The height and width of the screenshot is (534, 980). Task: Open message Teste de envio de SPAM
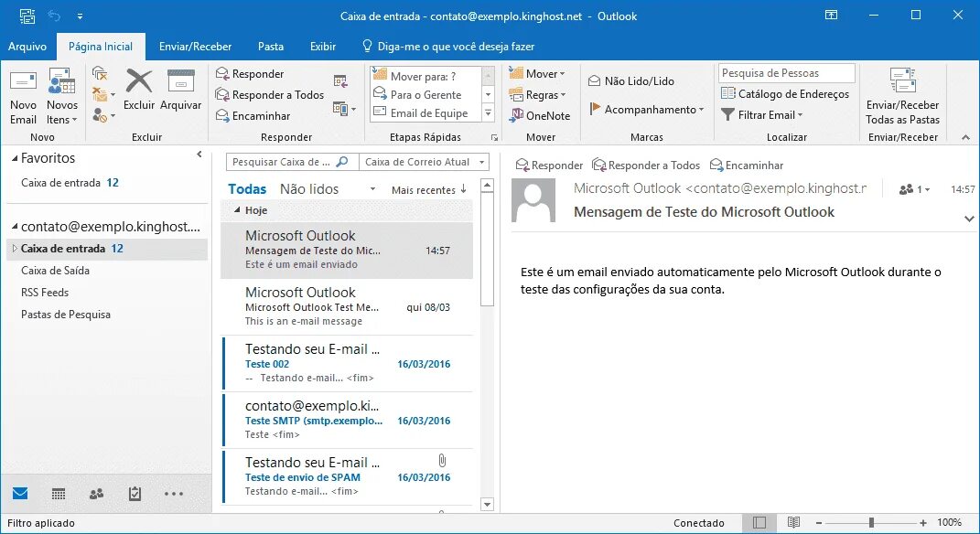click(348, 476)
